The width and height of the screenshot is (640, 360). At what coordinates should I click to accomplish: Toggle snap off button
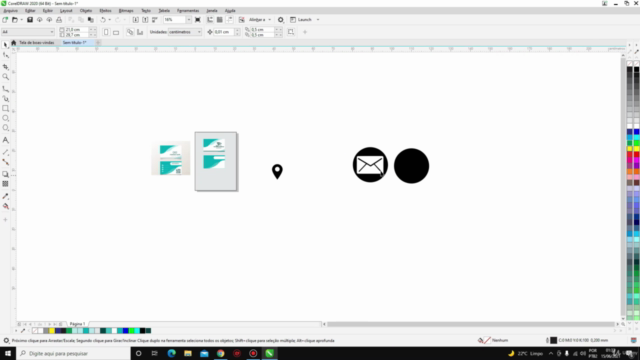[242, 20]
